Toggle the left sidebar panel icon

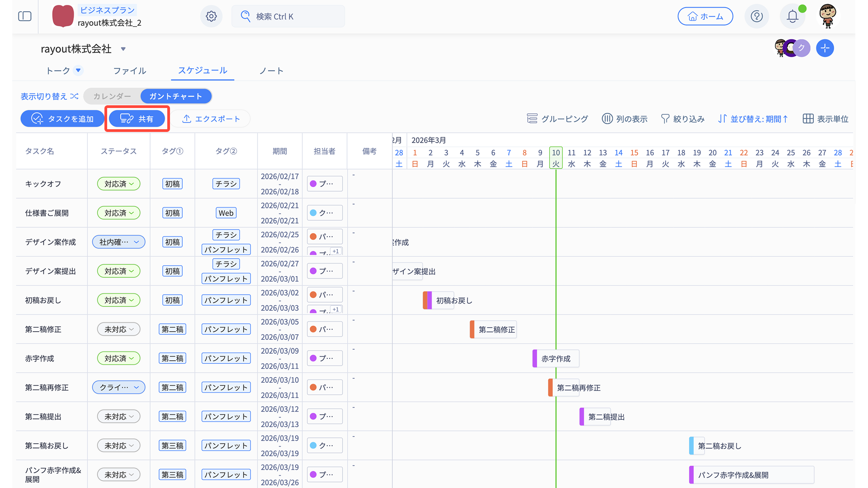(25, 17)
